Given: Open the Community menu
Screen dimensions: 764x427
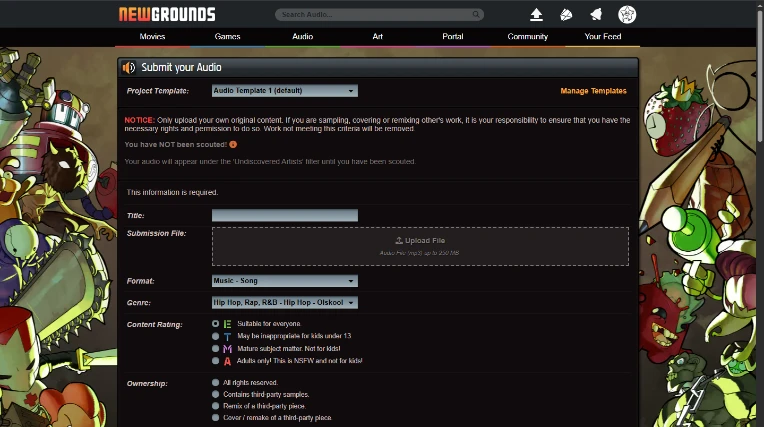Looking at the screenshot, I should point(528,37).
